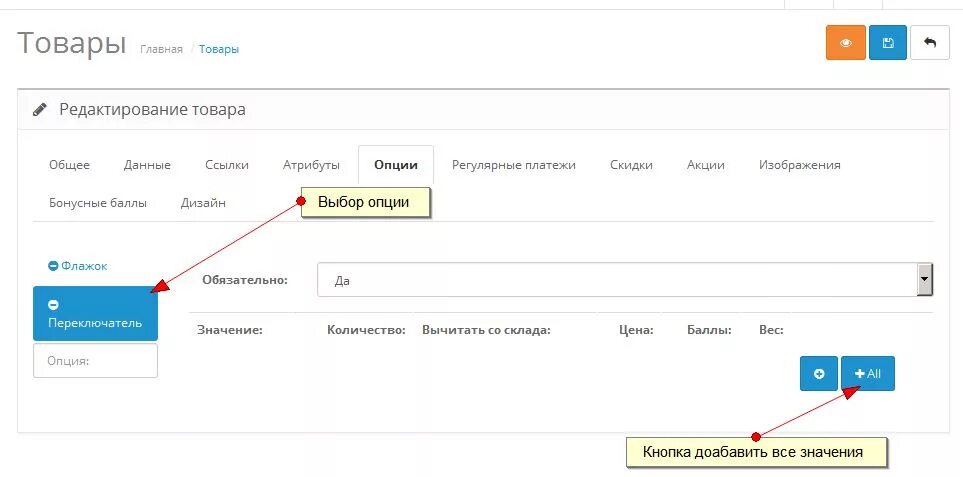Switch to the Общее tab
Image resolution: width=963 pixels, height=477 pixels.
coord(69,165)
